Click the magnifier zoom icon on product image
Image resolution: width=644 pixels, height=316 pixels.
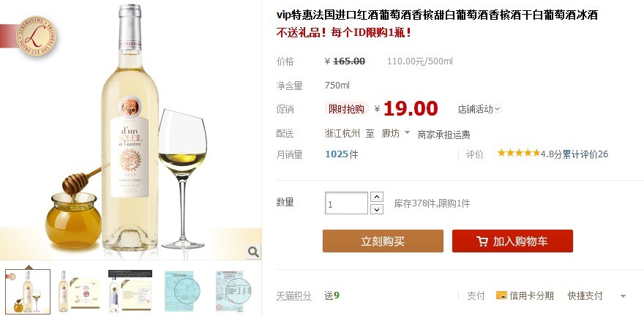pyautogui.click(x=253, y=252)
